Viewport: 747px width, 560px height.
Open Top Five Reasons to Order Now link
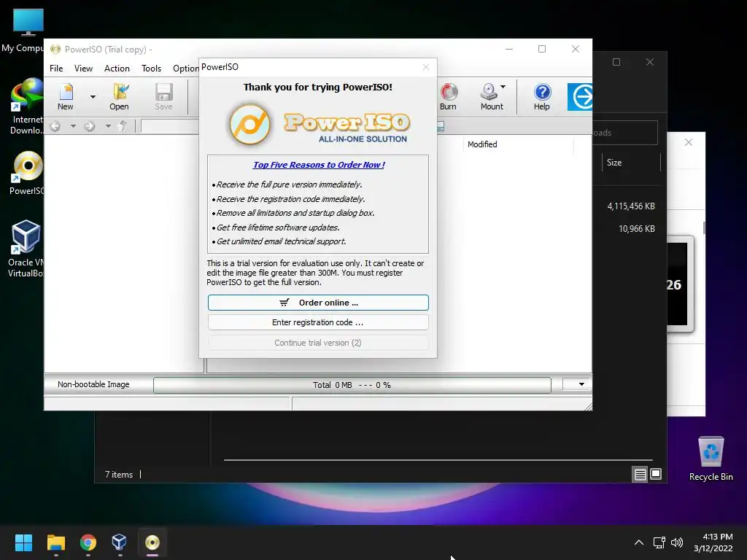pos(319,165)
